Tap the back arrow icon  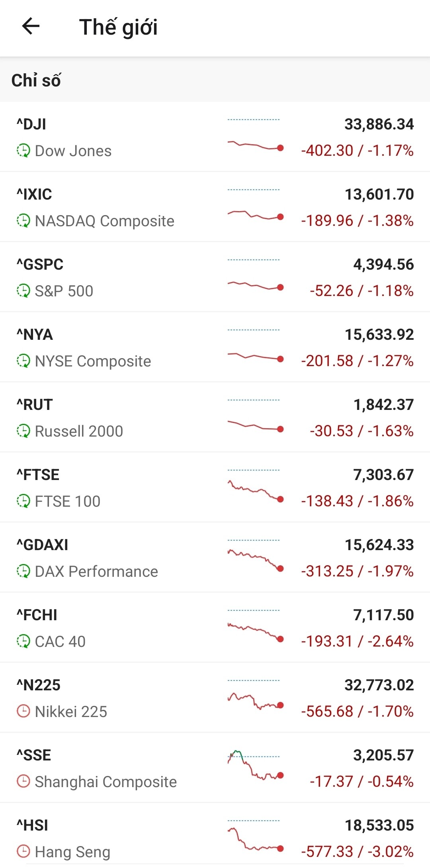[x=31, y=27]
